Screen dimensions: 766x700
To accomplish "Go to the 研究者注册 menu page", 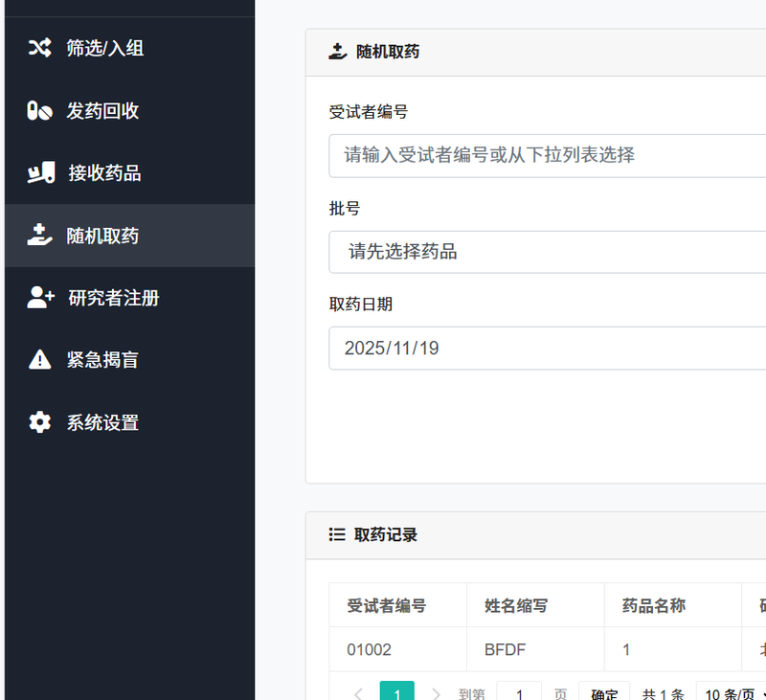I will [x=113, y=298].
